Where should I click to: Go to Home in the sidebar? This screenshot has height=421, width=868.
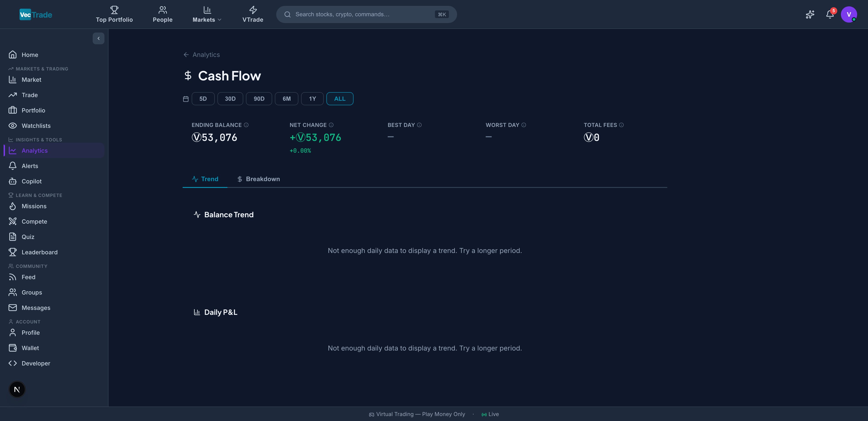54,55
